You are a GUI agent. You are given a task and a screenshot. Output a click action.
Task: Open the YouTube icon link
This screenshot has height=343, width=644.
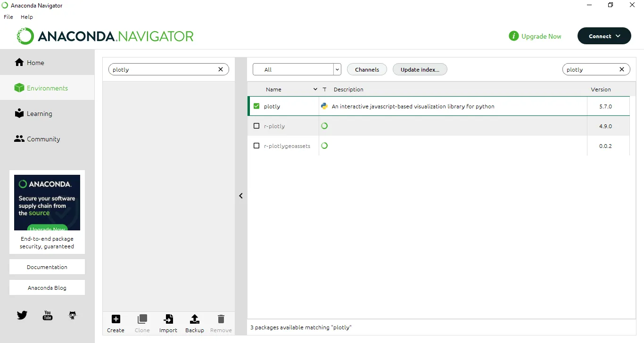pyautogui.click(x=48, y=315)
